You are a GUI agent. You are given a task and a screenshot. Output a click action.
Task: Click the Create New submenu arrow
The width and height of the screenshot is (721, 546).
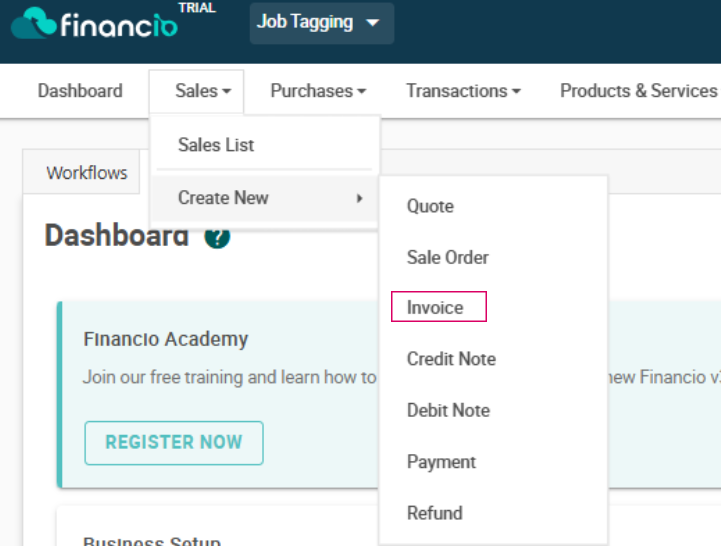pyautogui.click(x=360, y=198)
